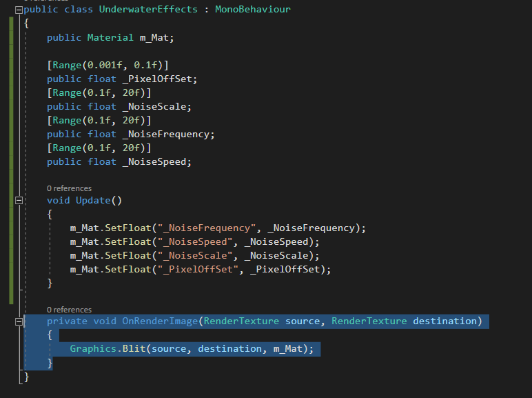
Task: Click the 'destination' parameter in OnRenderImage signature
Action: click(444, 321)
